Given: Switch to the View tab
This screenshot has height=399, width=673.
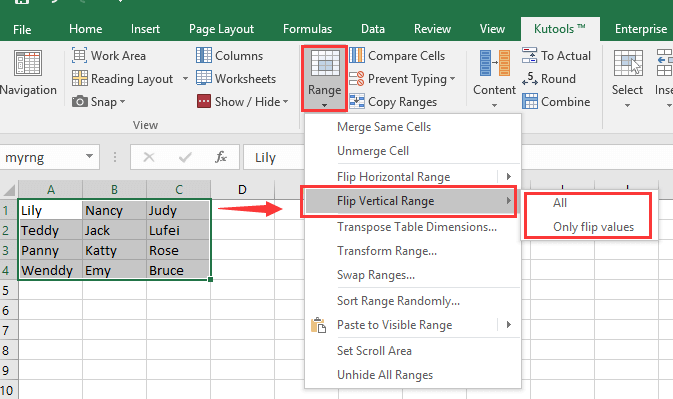Looking at the screenshot, I should 492,29.
